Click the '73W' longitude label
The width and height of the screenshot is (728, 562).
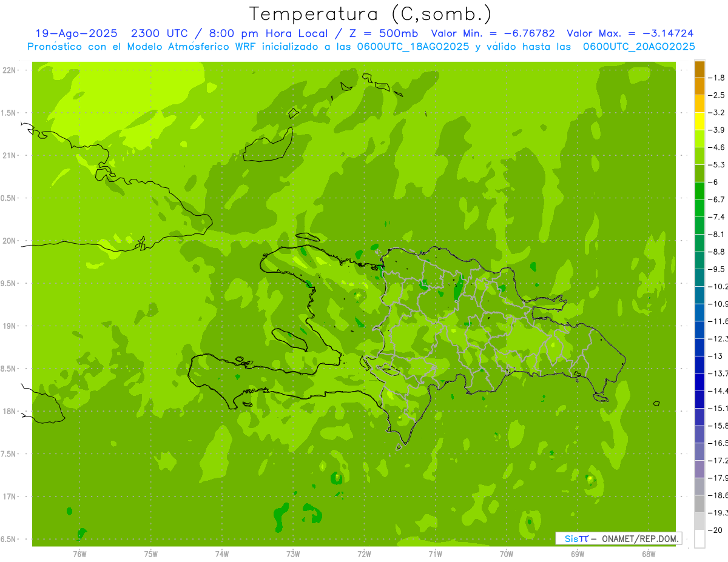[293, 554]
